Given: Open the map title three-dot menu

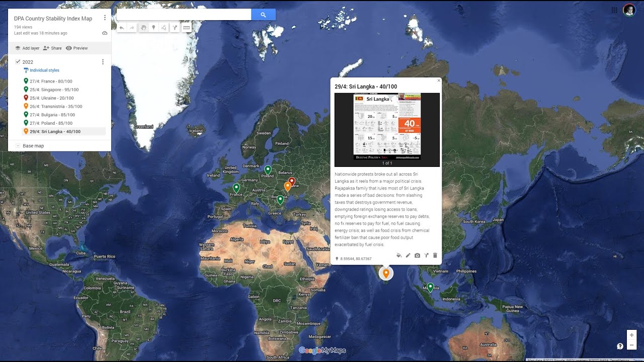Looking at the screenshot, I should coord(105,18).
